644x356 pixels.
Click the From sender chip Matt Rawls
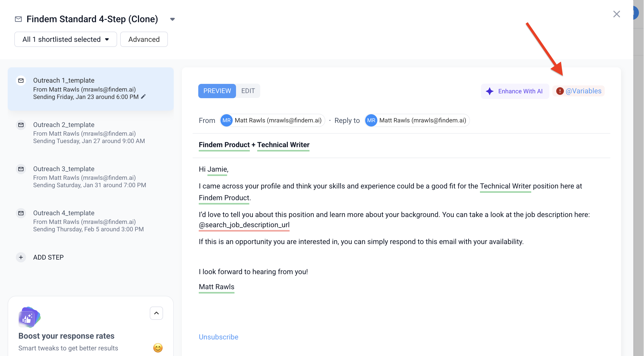pyautogui.click(x=272, y=120)
